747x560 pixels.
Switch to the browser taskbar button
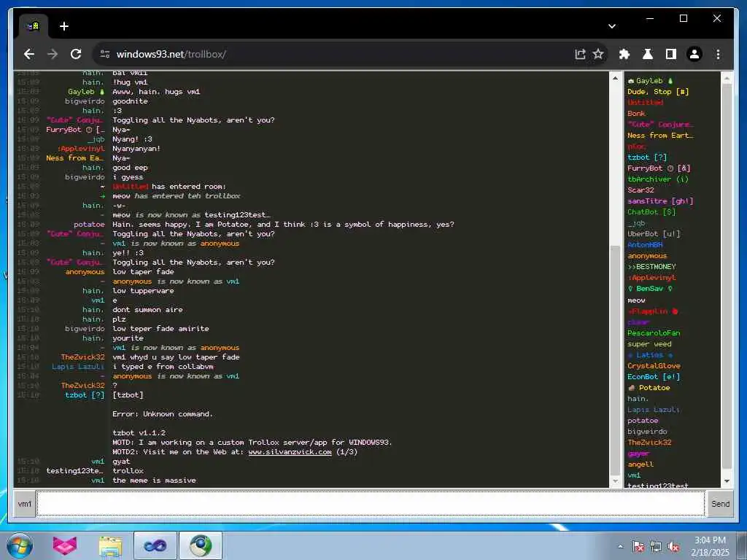(200, 545)
